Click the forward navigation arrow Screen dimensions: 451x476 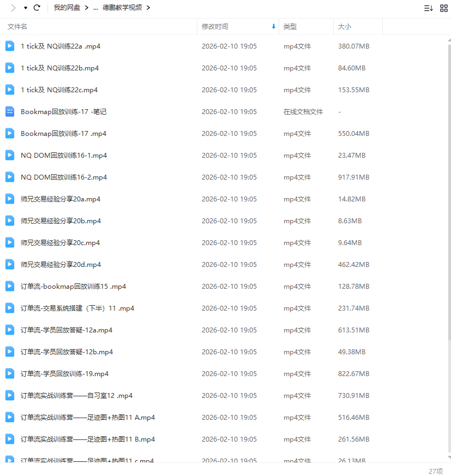(x=13, y=8)
